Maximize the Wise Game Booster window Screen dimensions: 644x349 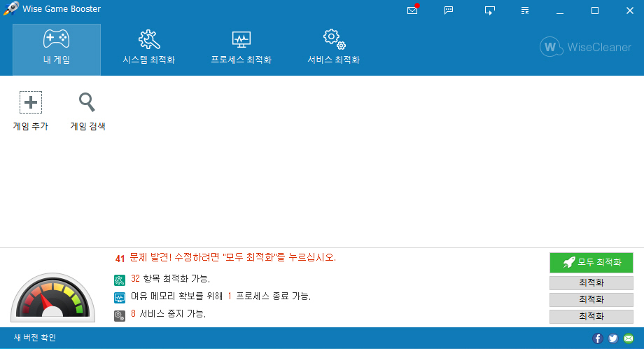[x=595, y=11]
